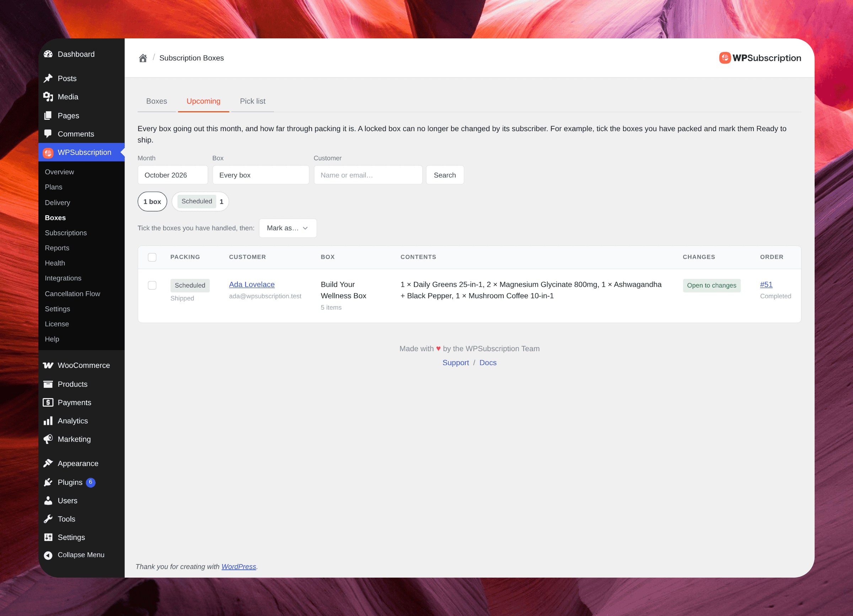This screenshot has height=616, width=853.
Task: Click the 1 box filter pill
Action: click(x=152, y=202)
